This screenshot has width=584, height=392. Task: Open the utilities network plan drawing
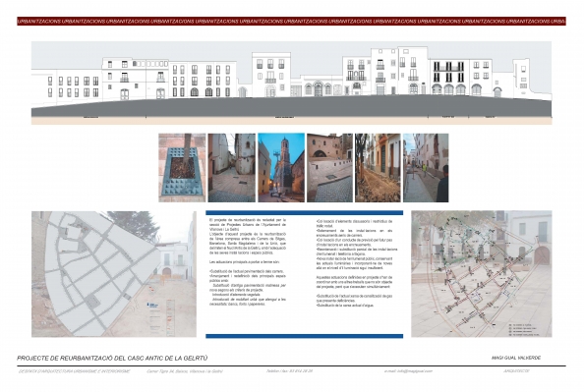point(482,274)
